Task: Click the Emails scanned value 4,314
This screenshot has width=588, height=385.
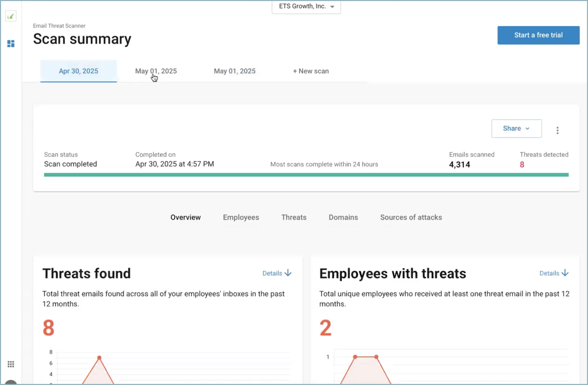Action: click(460, 165)
